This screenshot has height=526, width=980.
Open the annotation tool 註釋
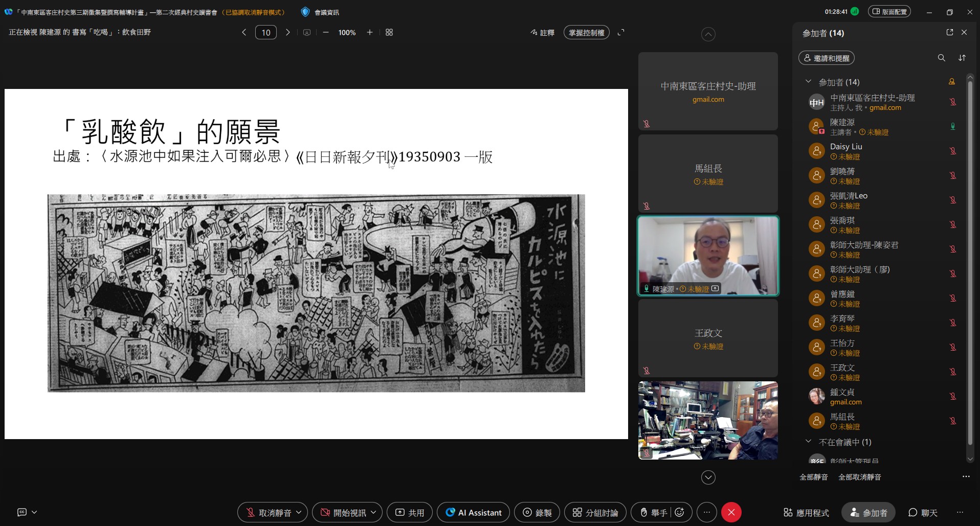pyautogui.click(x=542, y=32)
